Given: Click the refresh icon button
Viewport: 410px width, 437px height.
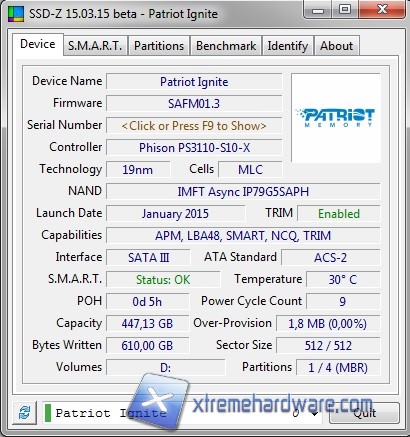Looking at the screenshot, I should [24, 413].
